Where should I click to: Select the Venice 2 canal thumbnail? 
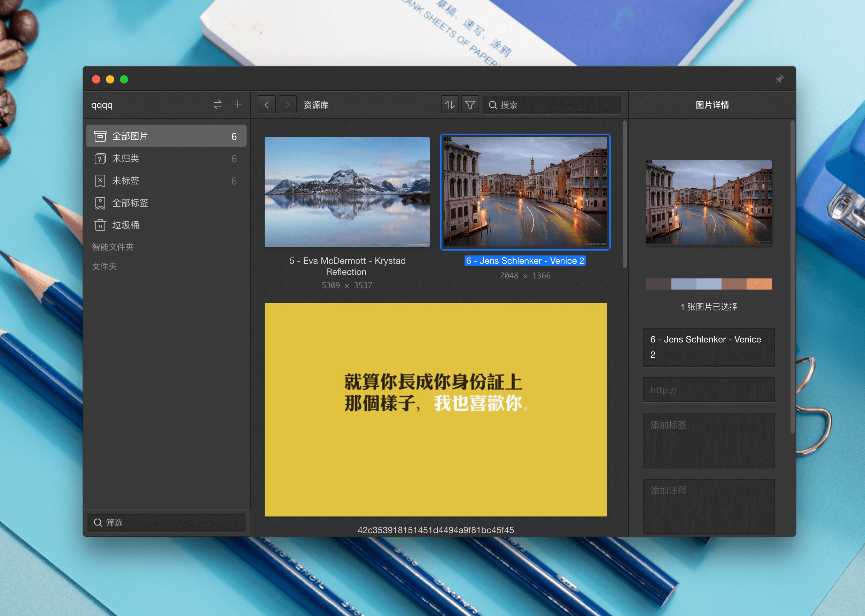point(525,192)
